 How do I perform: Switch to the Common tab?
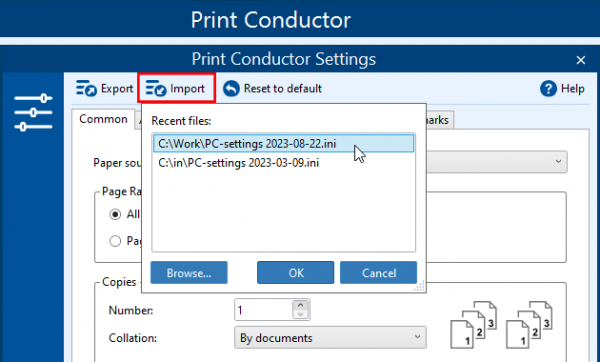[103, 119]
